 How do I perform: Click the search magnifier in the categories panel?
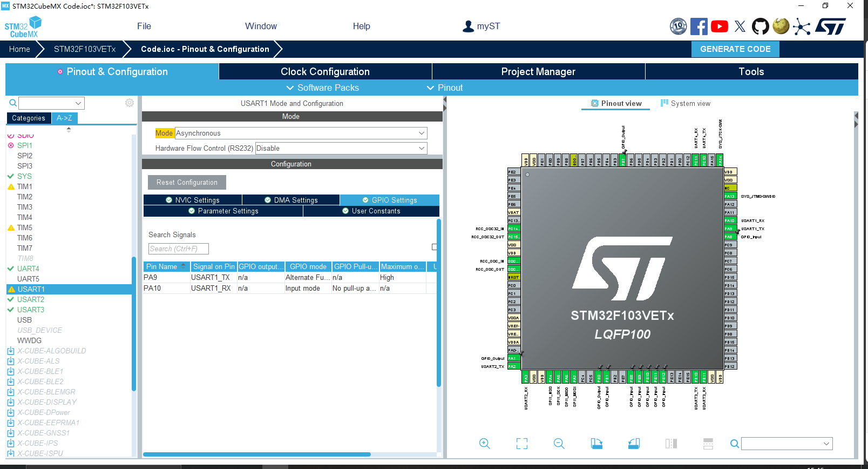(x=13, y=103)
